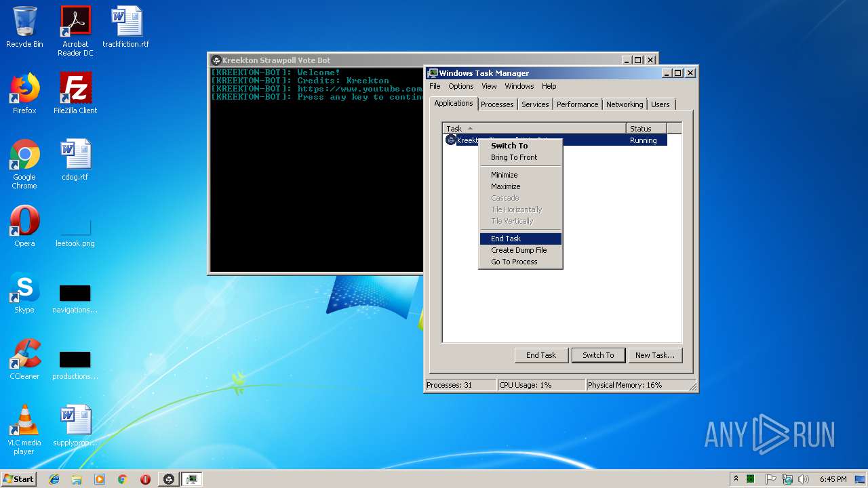Screen dimensions: 868x488
Task: Click the green CPU meter tray icon
Action: [x=751, y=479]
